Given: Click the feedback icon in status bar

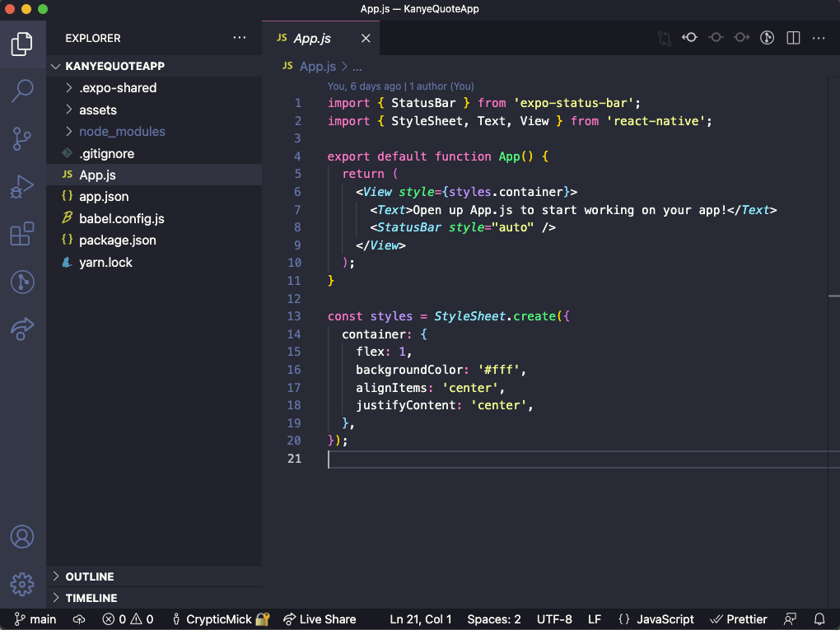Looking at the screenshot, I should (790, 619).
